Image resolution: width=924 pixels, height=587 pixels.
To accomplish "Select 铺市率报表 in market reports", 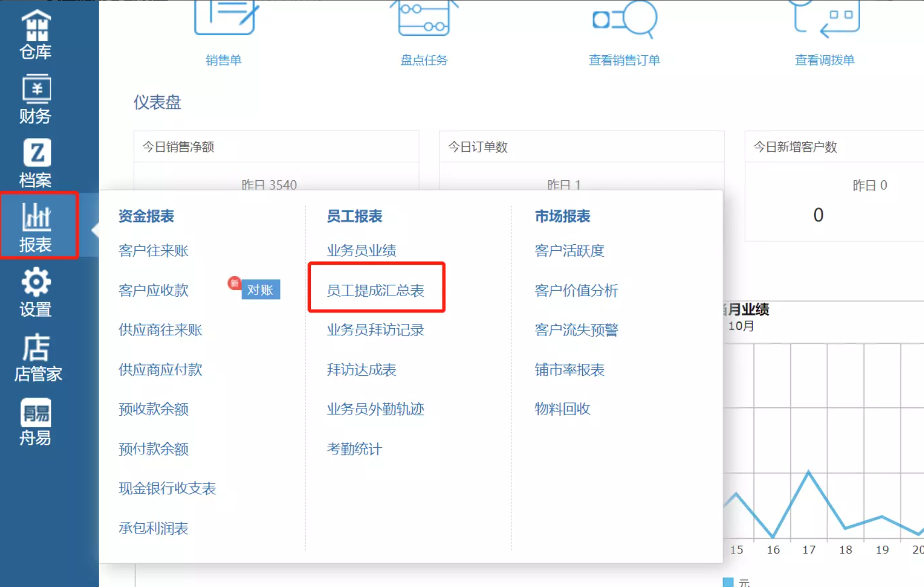I will 569,370.
